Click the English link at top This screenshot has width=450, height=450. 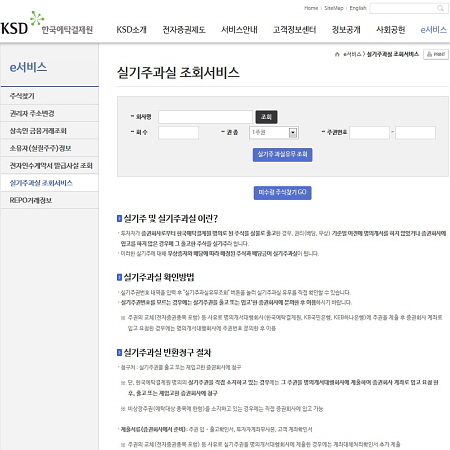click(x=358, y=8)
